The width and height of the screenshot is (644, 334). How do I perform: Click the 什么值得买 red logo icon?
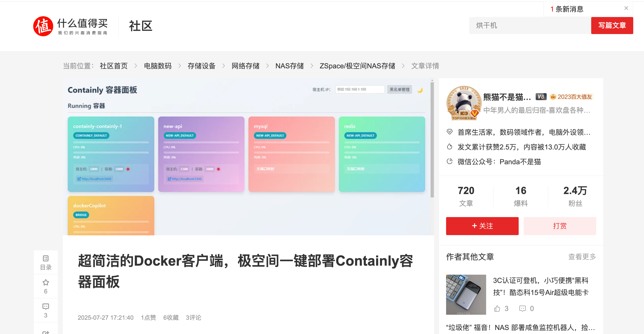click(x=43, y=26)
